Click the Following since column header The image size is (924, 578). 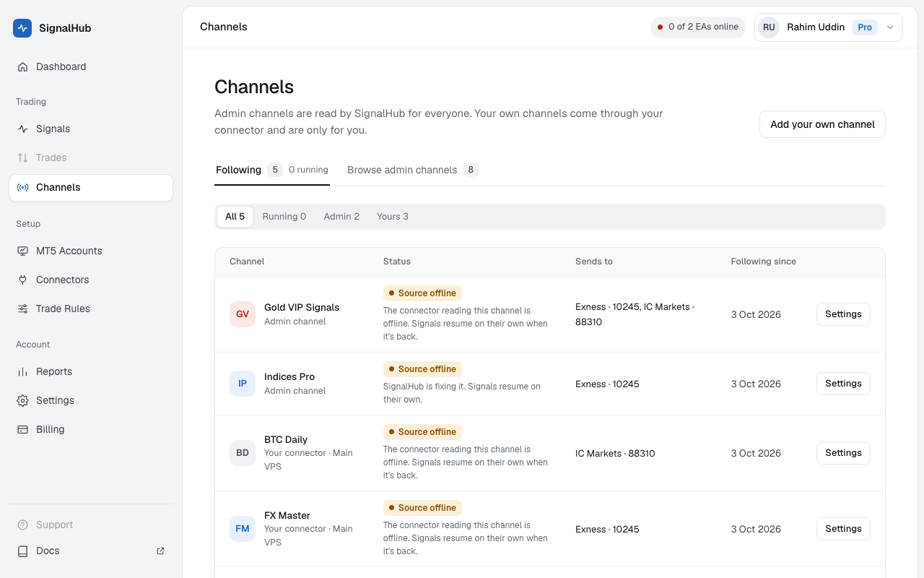(x=763, y=262)
